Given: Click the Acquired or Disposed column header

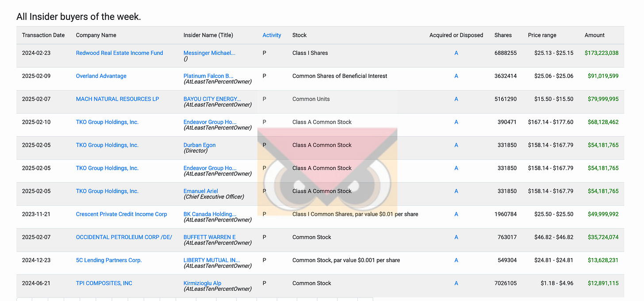Looking at the screenshot, I should [456, 35].
